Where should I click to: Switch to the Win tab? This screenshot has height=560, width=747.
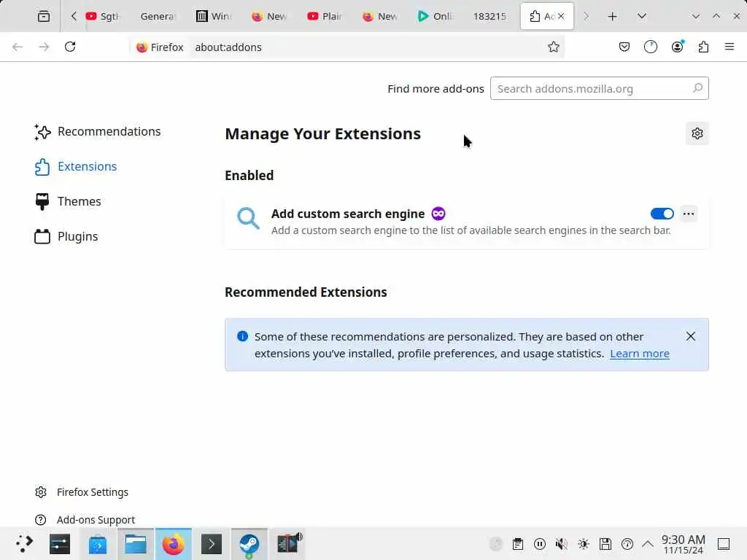214,16
